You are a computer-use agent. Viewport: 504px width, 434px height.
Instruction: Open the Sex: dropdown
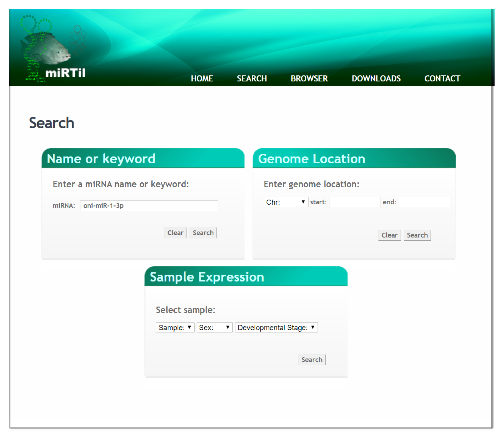point(214,328)
